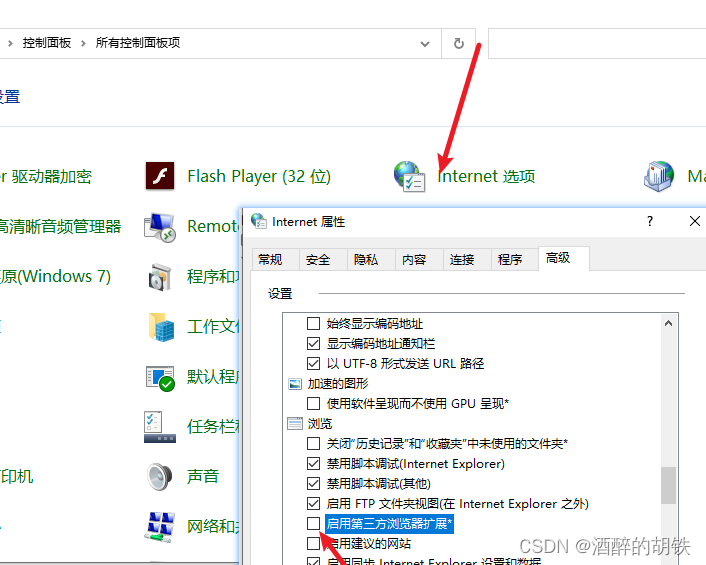
Task: Select the 内容 tab
Action: point(419,260)
